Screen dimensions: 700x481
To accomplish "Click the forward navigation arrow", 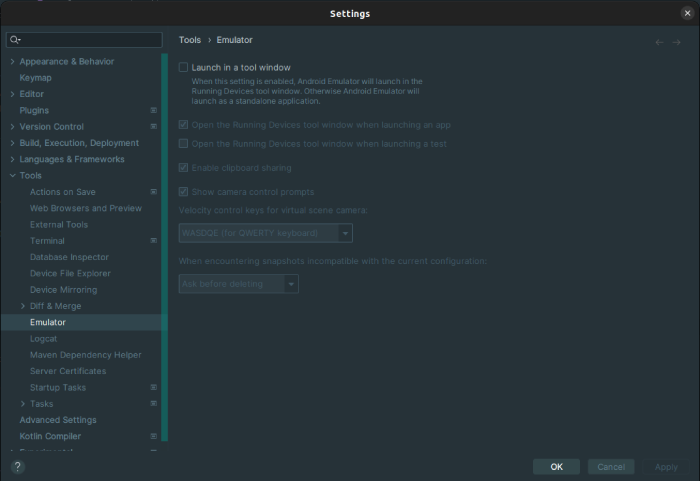I will point(677,42).
